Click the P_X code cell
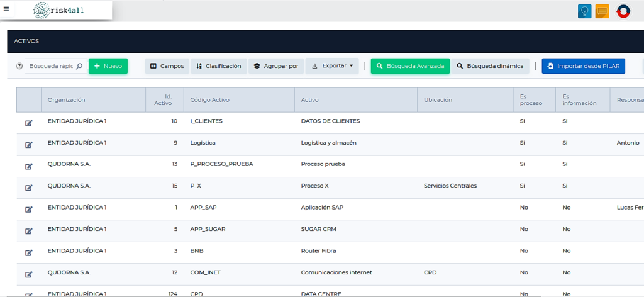This screenshot has width=644, height=297. (196, 186)
